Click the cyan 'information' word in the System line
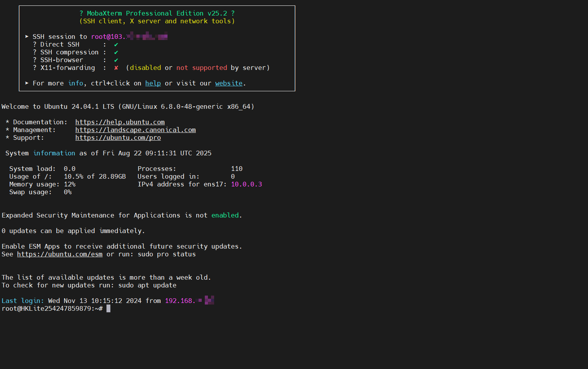The width and height of the screenshot is (588, 369). [54, 153]
